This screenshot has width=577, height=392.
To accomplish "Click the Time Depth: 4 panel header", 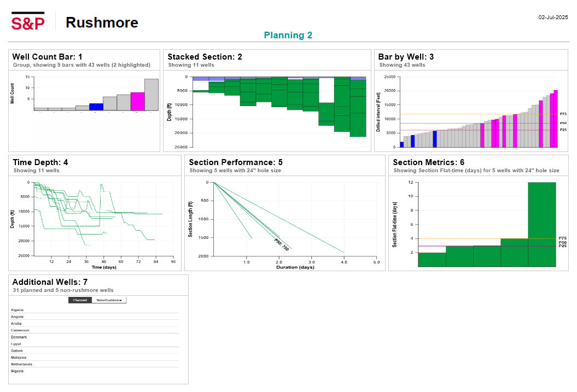I will (40, 162).
